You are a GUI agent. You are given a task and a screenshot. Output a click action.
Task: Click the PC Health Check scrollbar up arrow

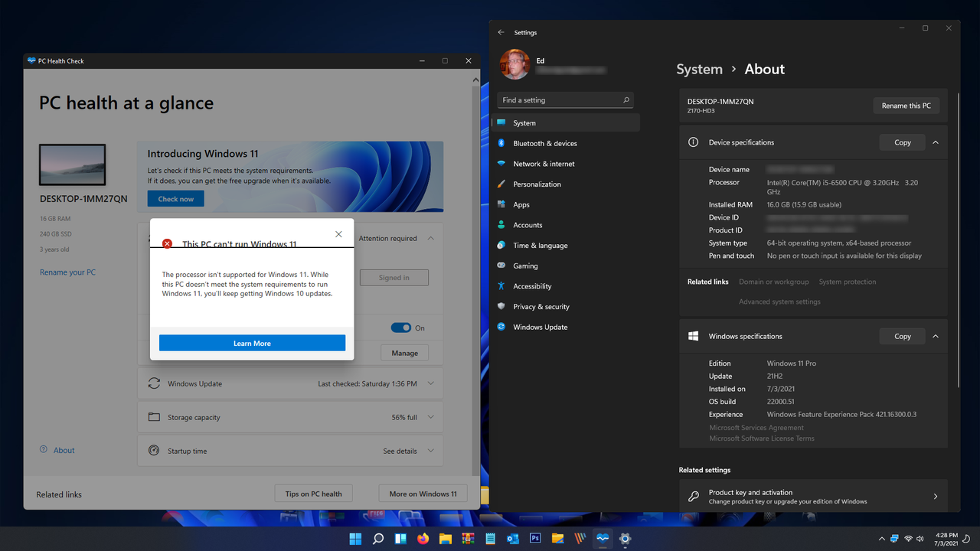tap(476, 80)
